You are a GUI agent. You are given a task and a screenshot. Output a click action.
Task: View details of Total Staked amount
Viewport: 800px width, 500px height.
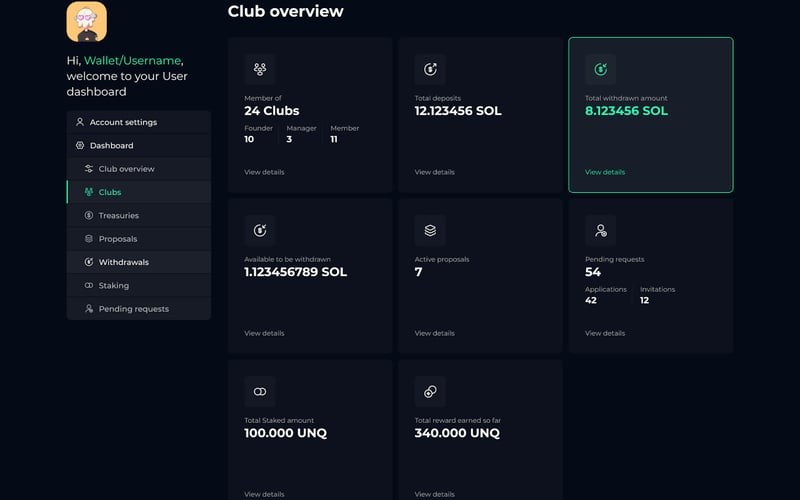pos(264,494)
